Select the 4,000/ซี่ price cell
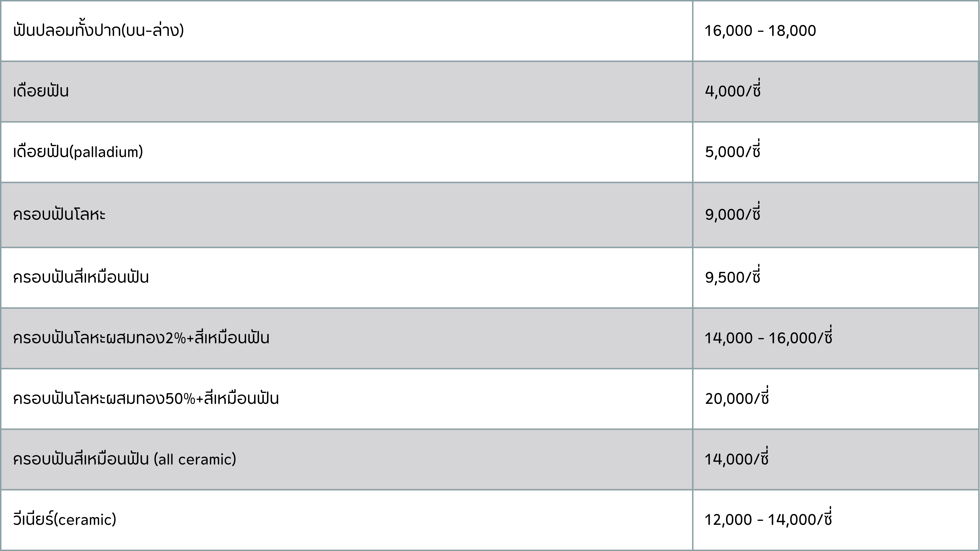Viewport: 980px width, 551px height. [732, 91]
